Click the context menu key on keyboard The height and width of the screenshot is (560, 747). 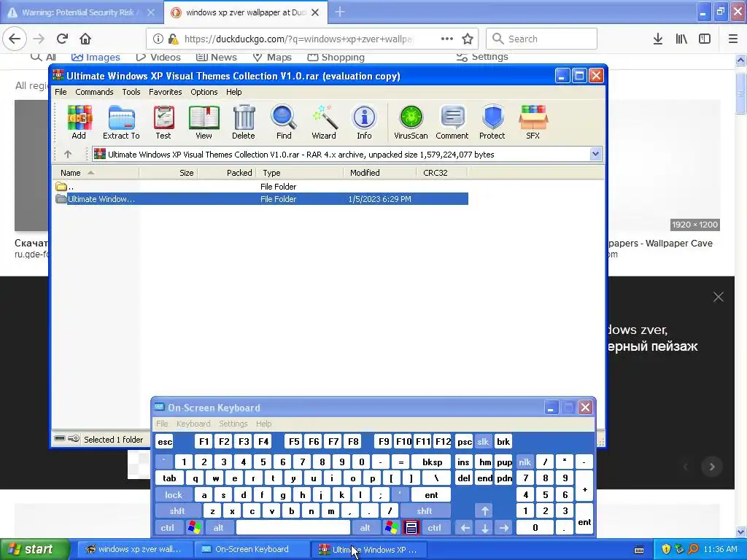(x=411, y=528)
